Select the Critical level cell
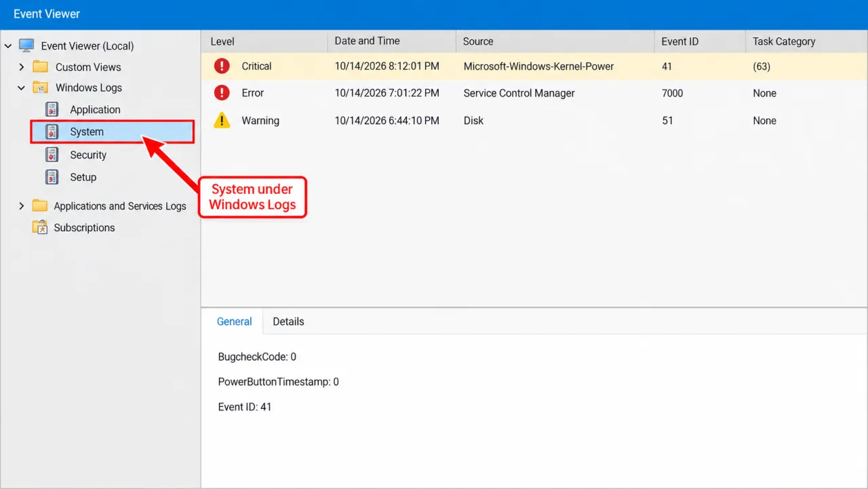This screenshot has height=489, width=868. (256, 66)
